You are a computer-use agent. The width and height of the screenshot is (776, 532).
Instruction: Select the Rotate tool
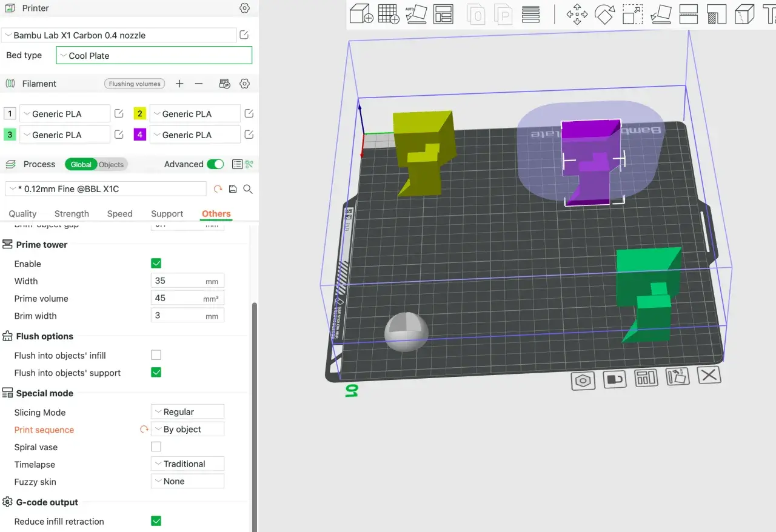coord(605,14)
